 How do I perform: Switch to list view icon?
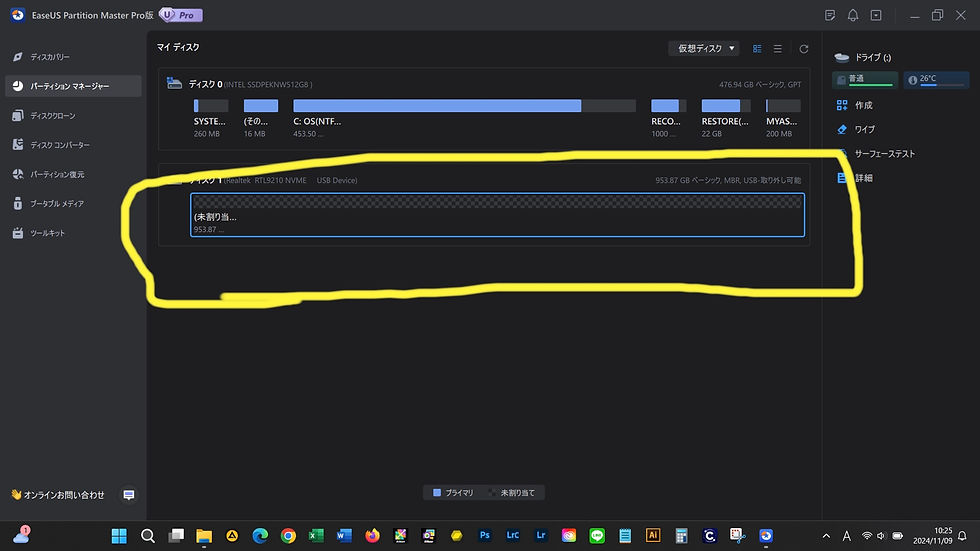tap(778, 49)
